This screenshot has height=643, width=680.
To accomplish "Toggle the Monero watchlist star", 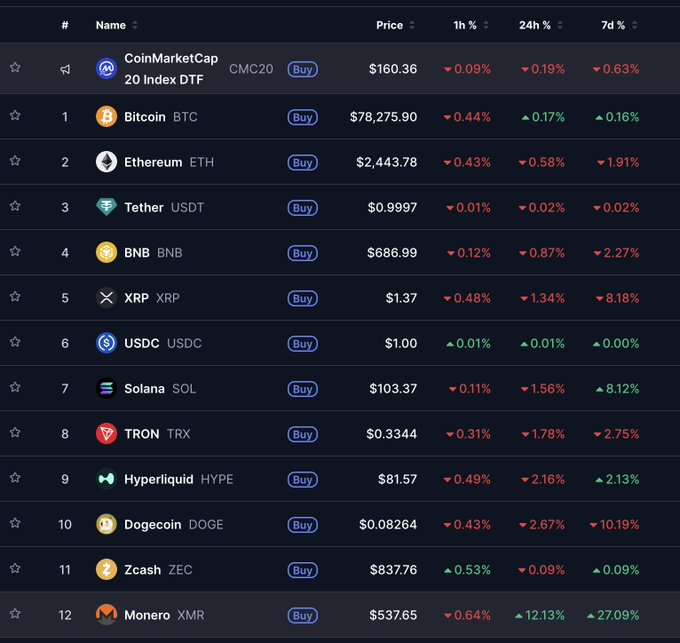I will [x=15, y=614].
